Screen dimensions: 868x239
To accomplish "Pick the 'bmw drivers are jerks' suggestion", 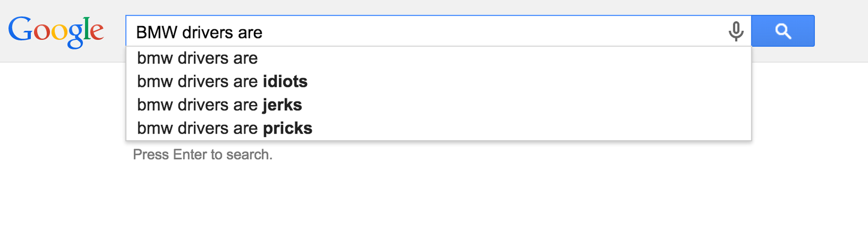I will point(219,105).
